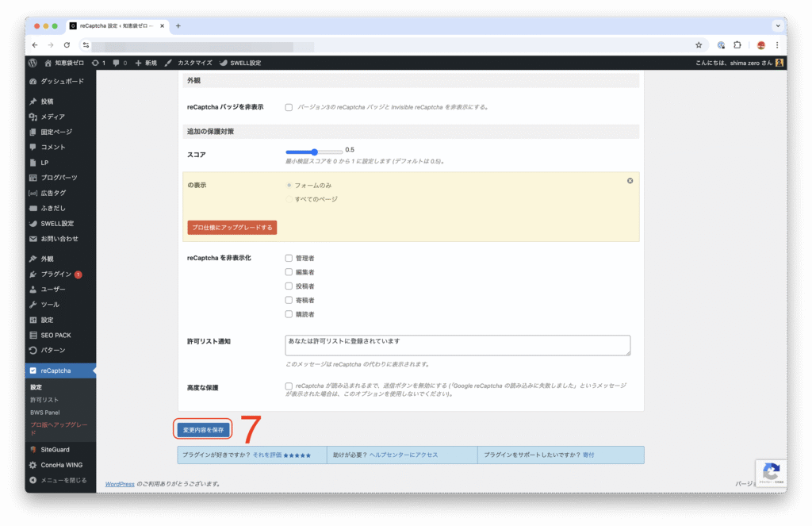Image resolution: width=812 pixels, height=526 pixels.
Task: Open ユーザー in the sidebar
Action: tap(60, 289)
